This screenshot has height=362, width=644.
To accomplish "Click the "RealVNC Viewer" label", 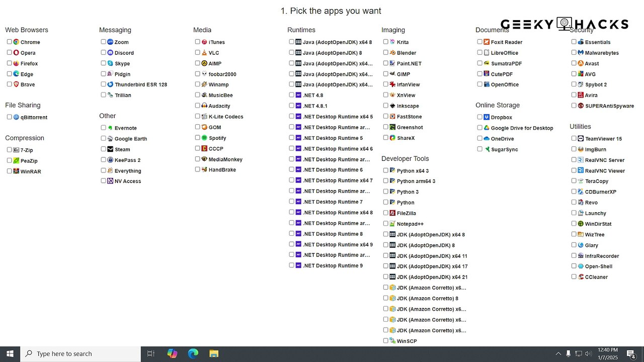I will [x=605, y=171].
